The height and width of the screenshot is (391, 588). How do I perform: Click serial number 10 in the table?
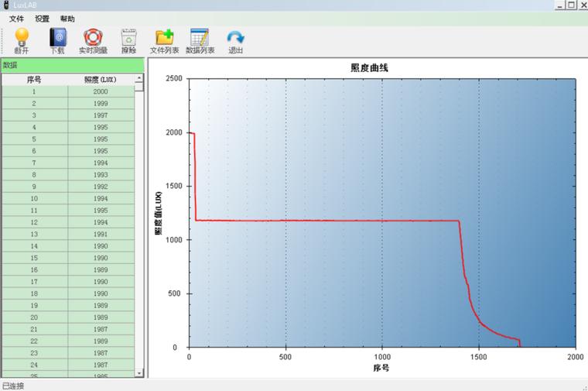(x=34, y=198)
